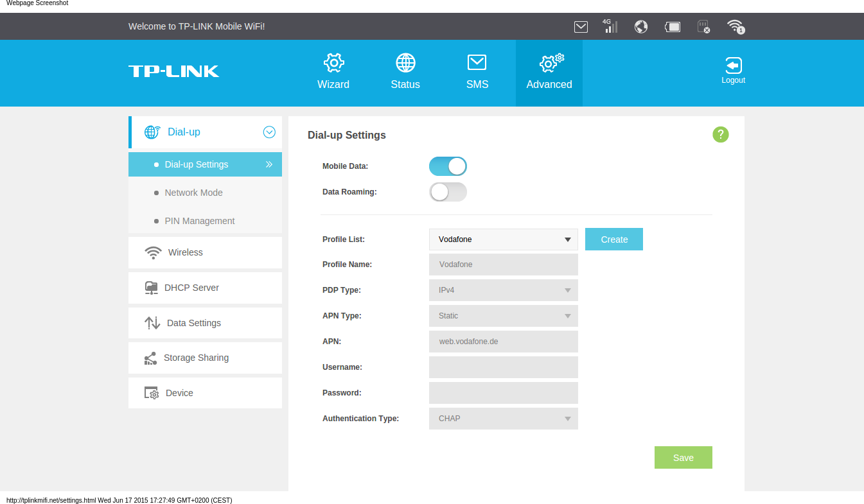Screen dimensions: 864x504
Task: Collapse the Dial-up sidebar section
Action: 269,132
